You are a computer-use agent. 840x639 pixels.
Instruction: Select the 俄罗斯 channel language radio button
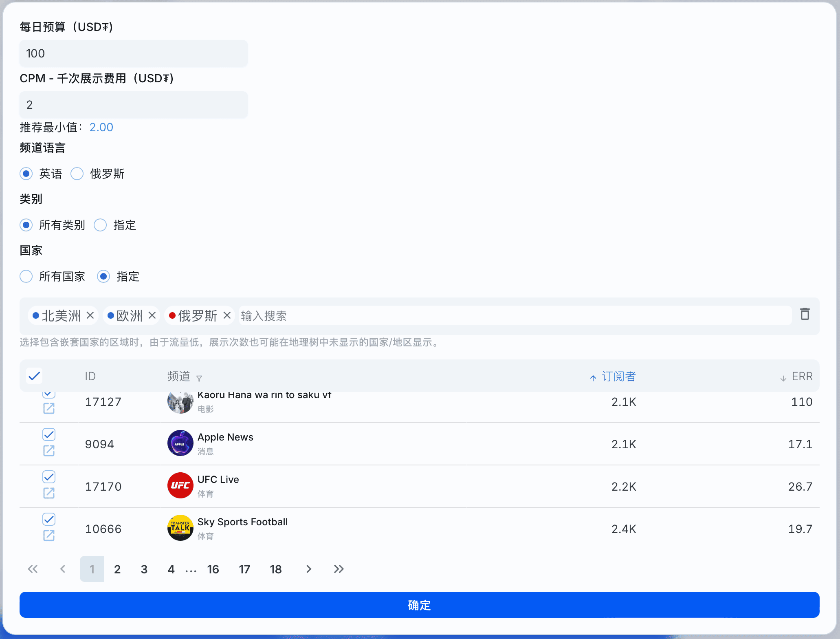(77, 174)
